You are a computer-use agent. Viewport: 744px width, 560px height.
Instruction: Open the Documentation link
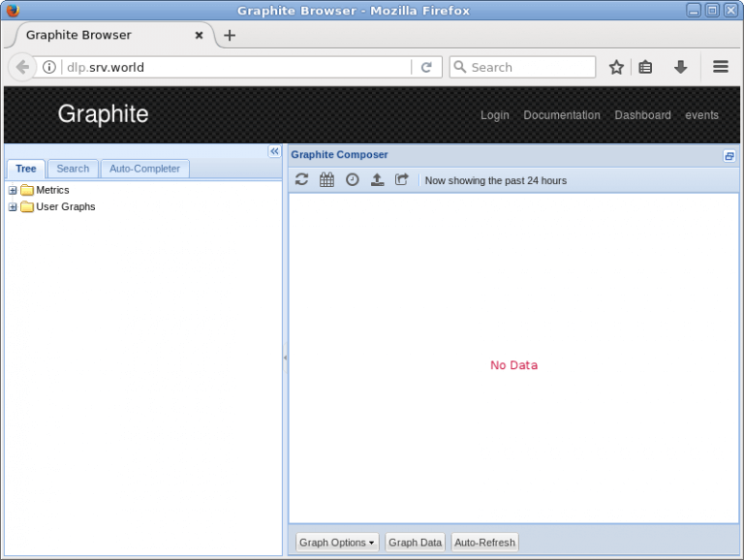pos(562,115)
